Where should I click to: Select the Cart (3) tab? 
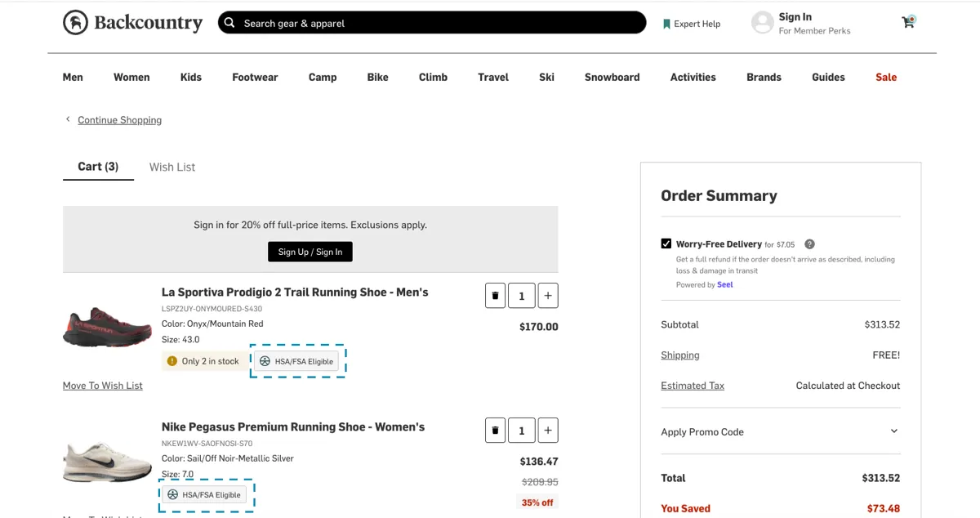[x=98, y=167]
